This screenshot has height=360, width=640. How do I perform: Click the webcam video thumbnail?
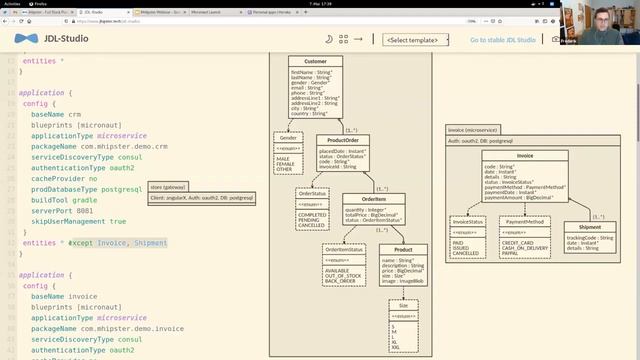tap(600, 22)
